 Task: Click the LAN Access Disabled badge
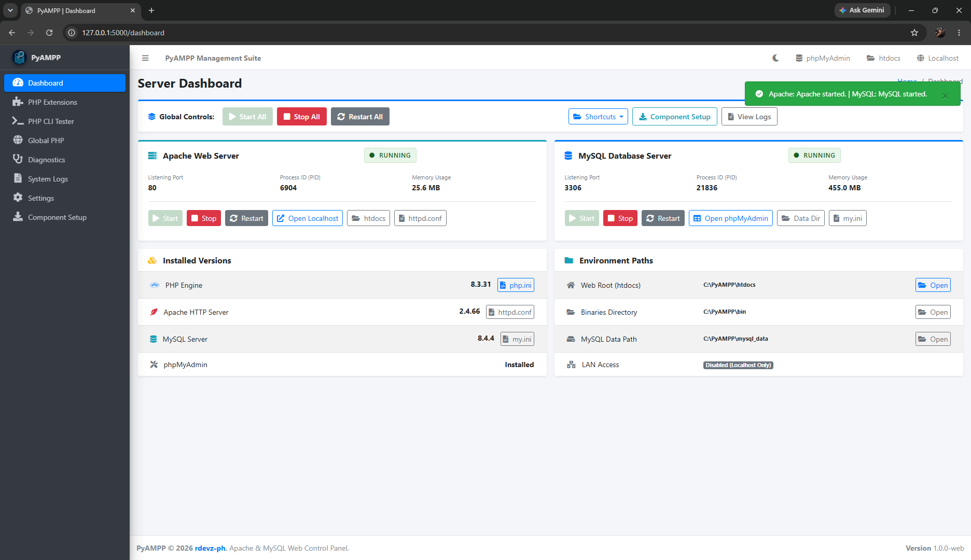coord(738,365)
